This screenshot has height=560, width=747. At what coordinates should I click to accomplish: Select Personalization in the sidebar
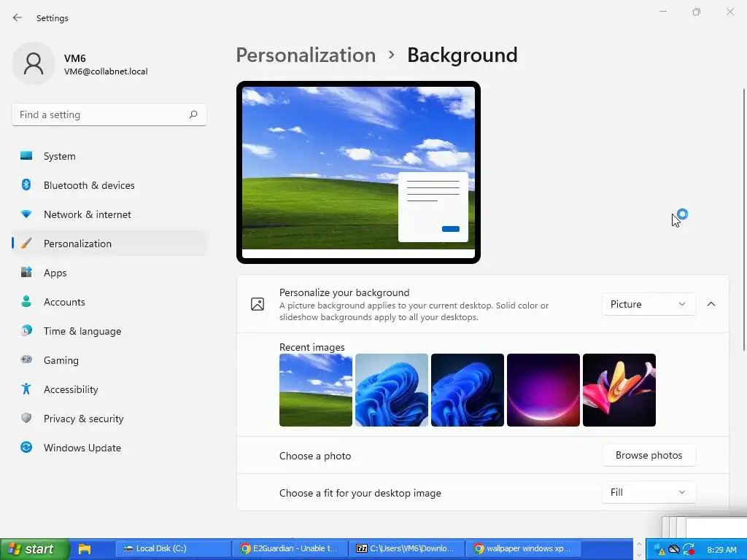click(109, 244)
